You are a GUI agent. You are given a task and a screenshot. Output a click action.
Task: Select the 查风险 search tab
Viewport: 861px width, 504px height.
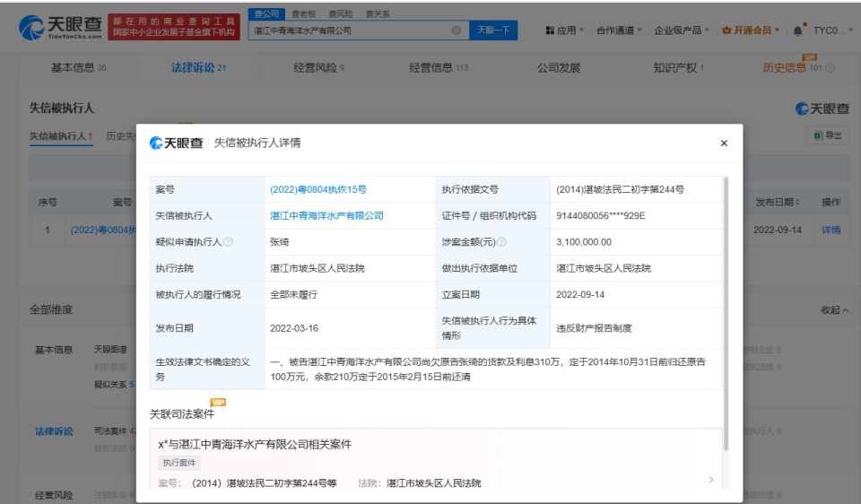click(341, 13)
